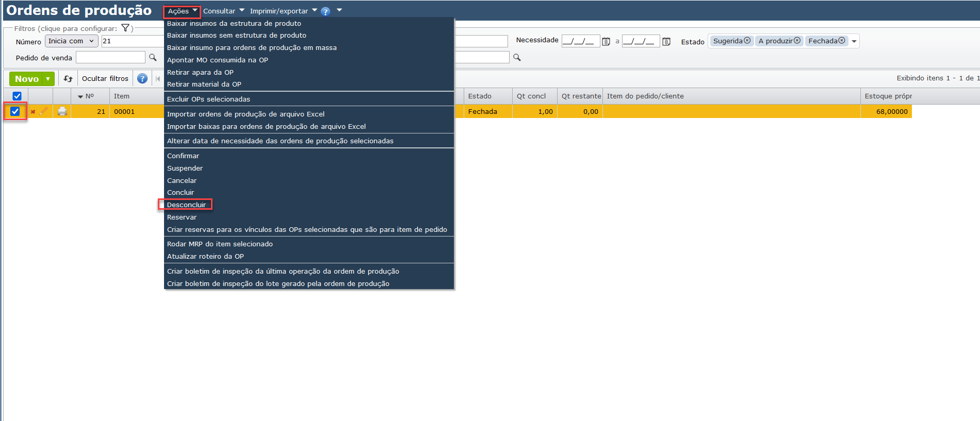Focus the Número field containing 21
Screen dimensions: 980x421
pos(133,41)
